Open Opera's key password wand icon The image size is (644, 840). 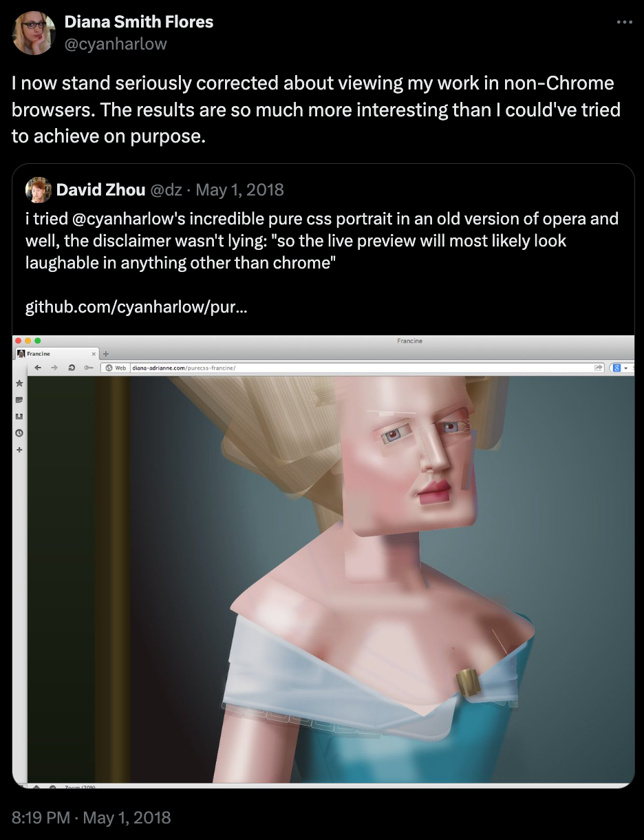[x=88, y=368]
